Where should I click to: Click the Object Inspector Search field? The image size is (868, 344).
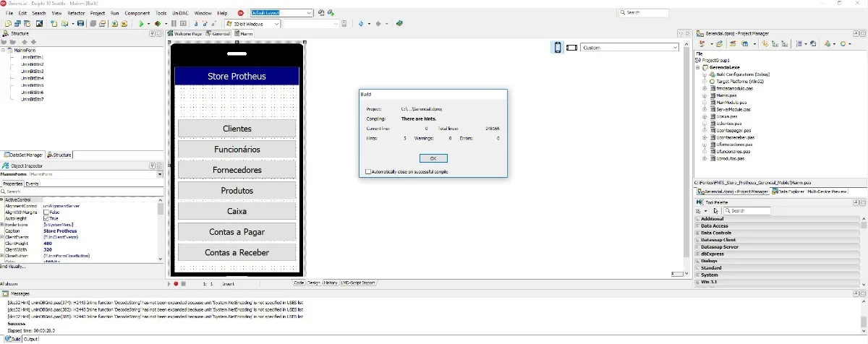(81, 192)
